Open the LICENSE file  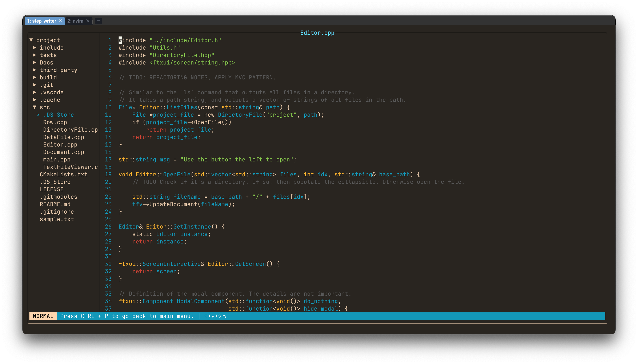click(x=52, y=189)
